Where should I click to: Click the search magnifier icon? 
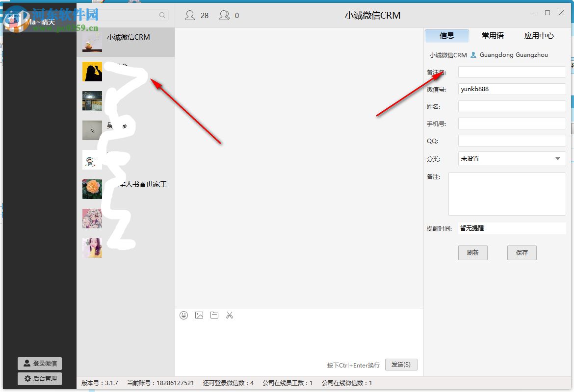coord(162,15)
